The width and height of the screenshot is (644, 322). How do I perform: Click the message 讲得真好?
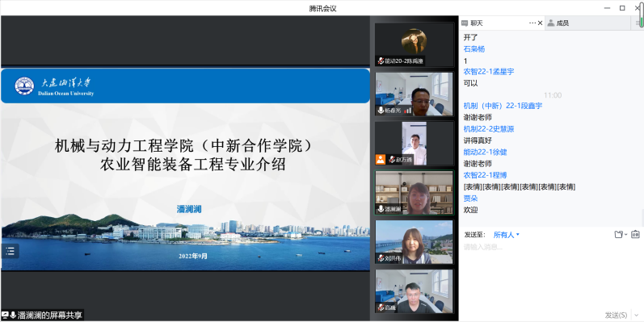click(x=478, y=140)
